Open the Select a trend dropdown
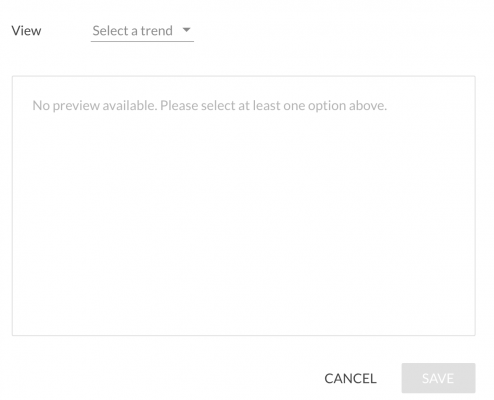This screenshot has width=494, height=400. pos(142,31)
